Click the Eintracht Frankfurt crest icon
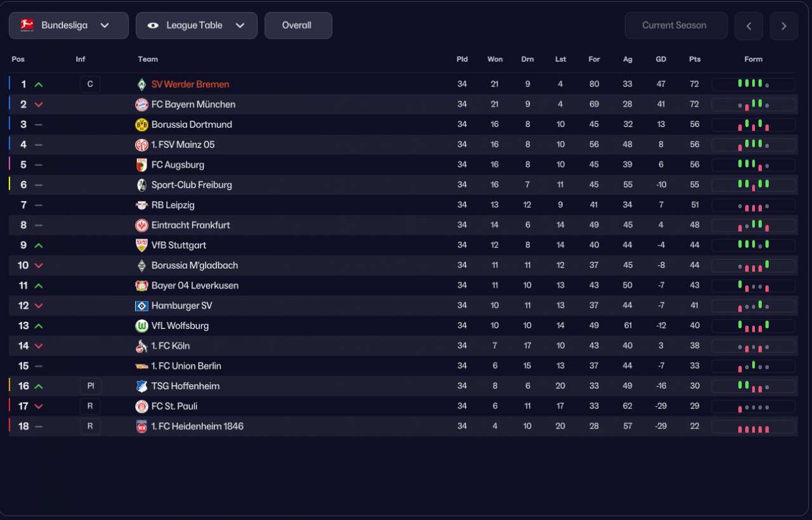Viewport: 812px width, 520px height. coord(141,225)
